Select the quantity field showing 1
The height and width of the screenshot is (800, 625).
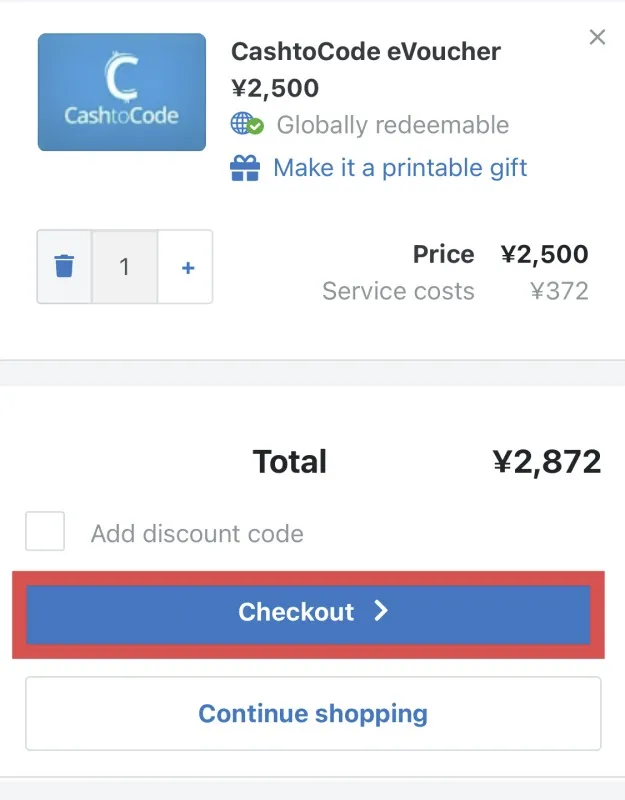(125, 267)
